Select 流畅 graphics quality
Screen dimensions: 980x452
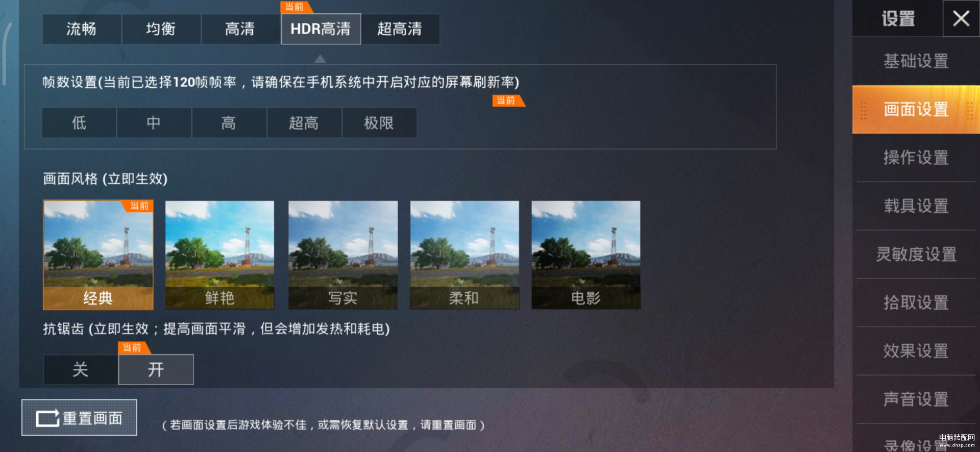pos(82,29)
